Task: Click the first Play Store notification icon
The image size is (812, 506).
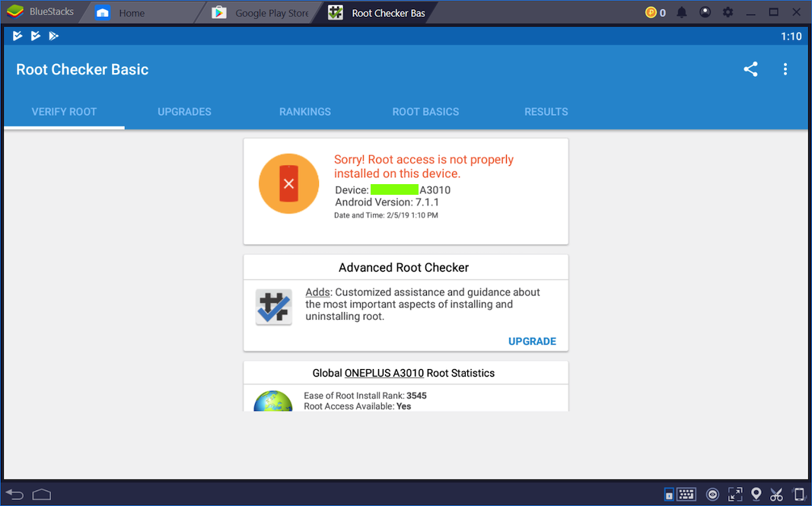Action: (18, 36)
